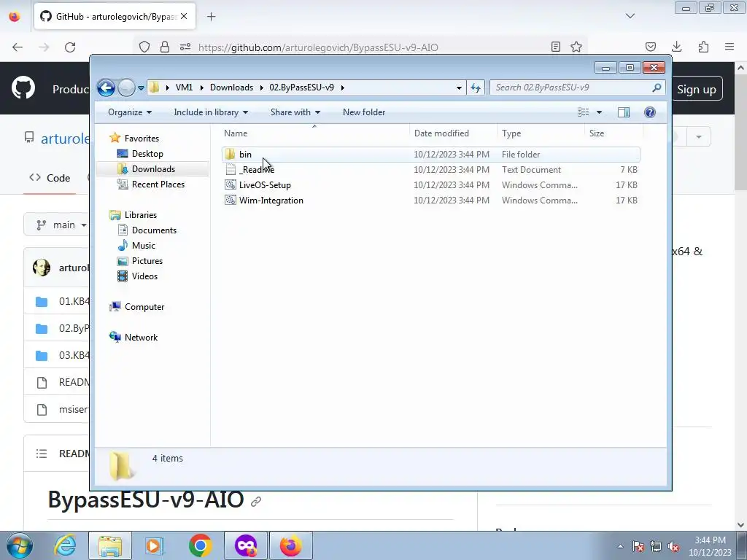Image resolution: width=747 pixels, height=560 pixels.
Task: Sort files by Size column header
Action: coord(614,133)
